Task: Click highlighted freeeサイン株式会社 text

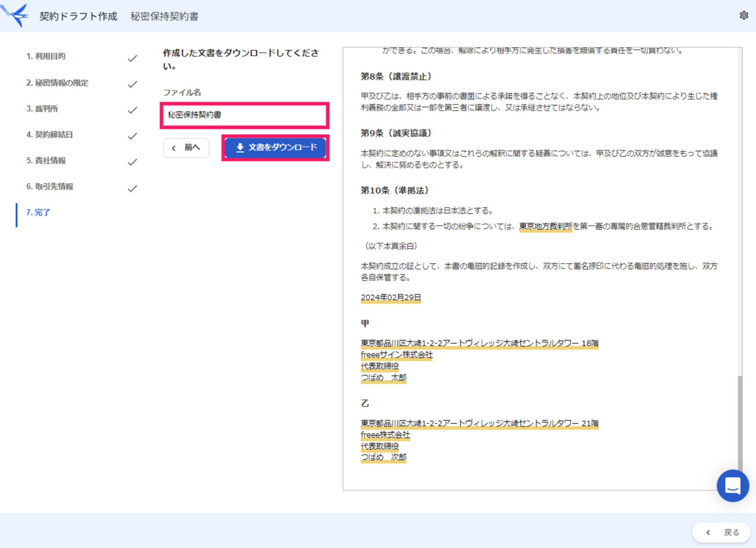Action: pos(396,355)
